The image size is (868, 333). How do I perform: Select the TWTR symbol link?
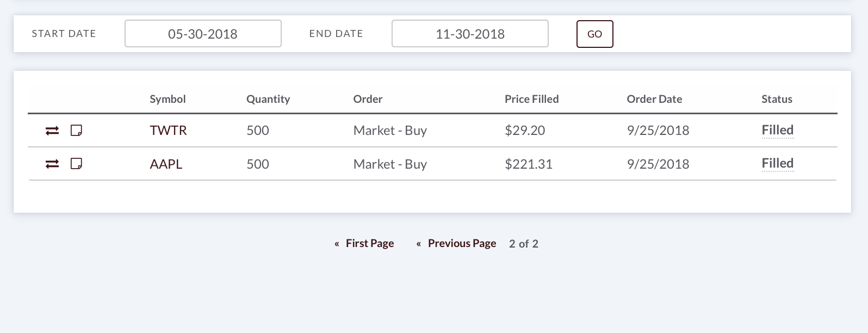pos(168,131)
